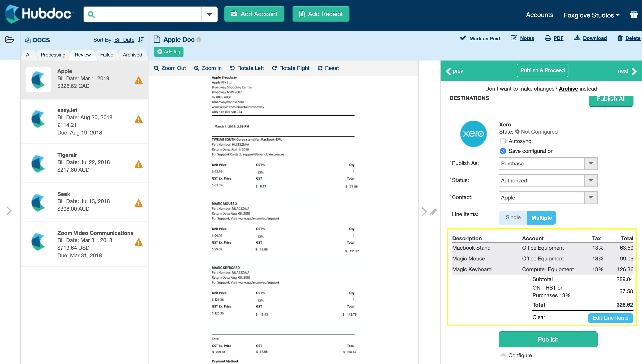Image resolution: width=642 pixels, height=364 pixels.
Task: Uncheck Save configuration checkbox
Action: (x=503, y=151)
